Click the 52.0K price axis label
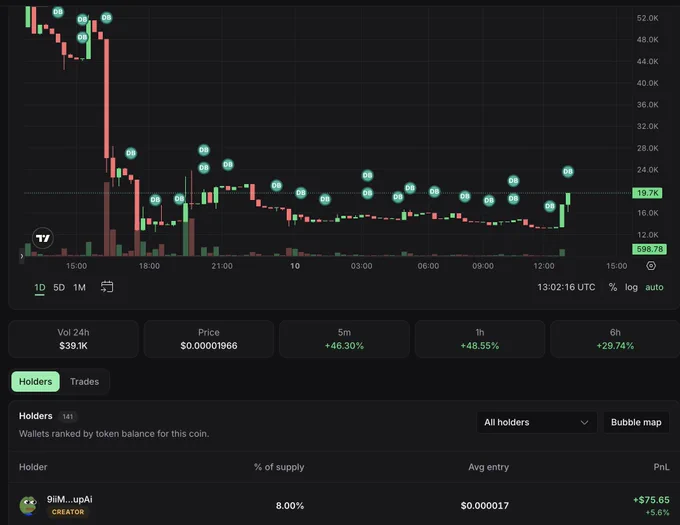680x525 pixels. point(647,18)
